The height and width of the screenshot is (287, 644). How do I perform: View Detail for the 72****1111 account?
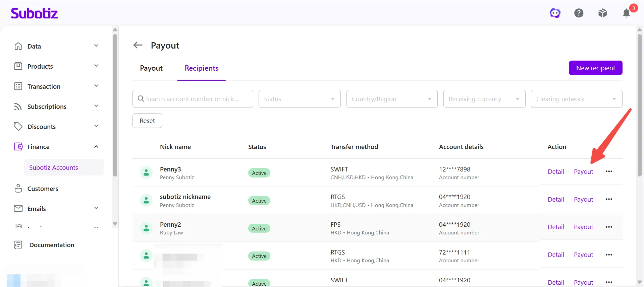[x=556, y=255]
